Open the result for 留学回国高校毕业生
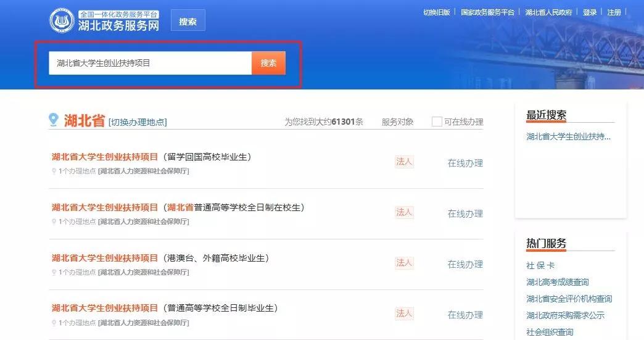 (151, 157)
